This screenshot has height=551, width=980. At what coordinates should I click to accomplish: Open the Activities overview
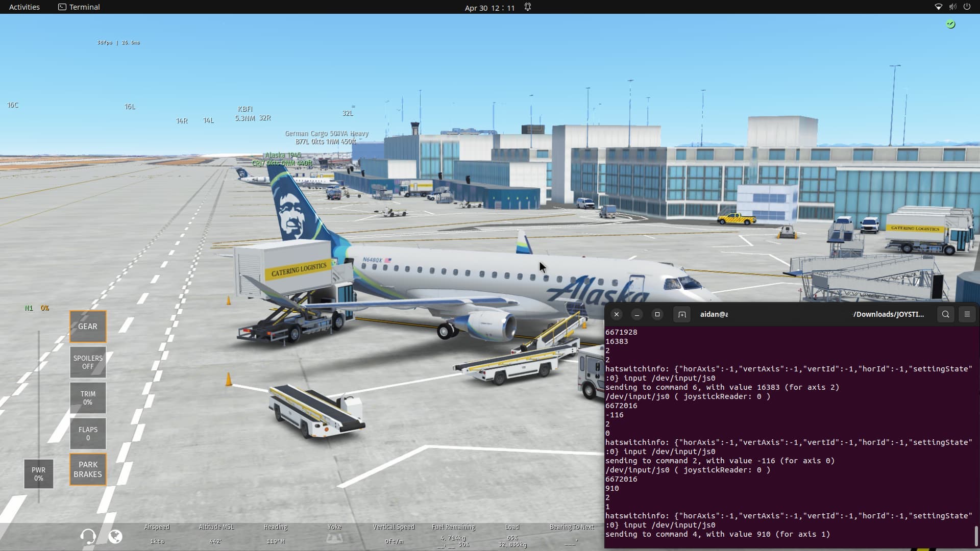[24, 7]
